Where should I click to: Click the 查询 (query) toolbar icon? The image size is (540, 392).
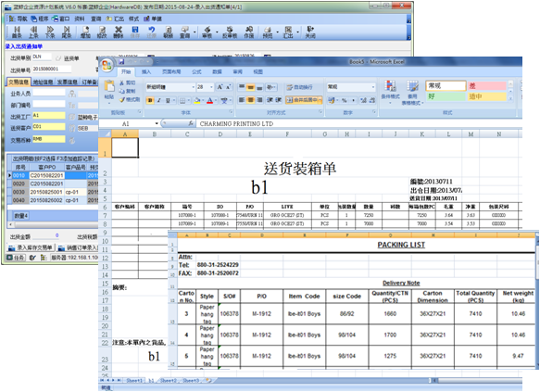click(x=185, y=32)
